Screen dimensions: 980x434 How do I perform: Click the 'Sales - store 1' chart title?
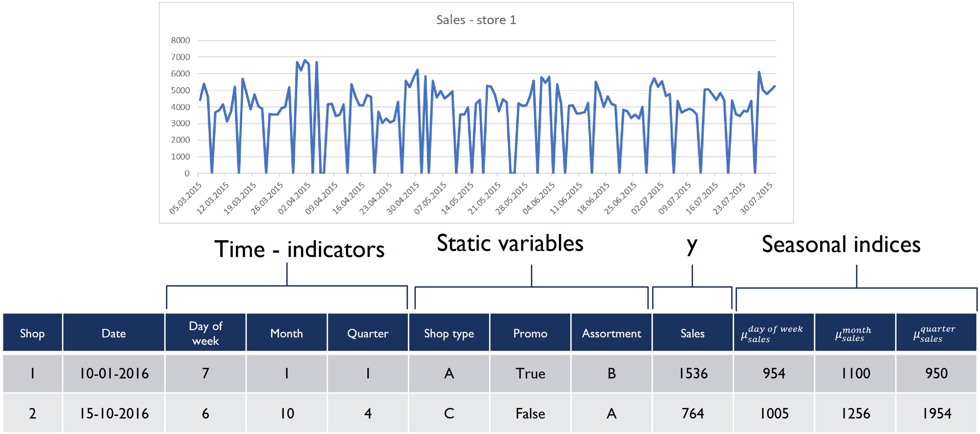pos(476,20)
